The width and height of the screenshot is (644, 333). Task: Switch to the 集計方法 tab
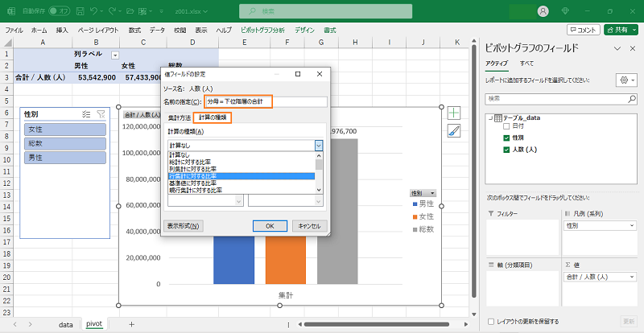(x=179, y=117)
